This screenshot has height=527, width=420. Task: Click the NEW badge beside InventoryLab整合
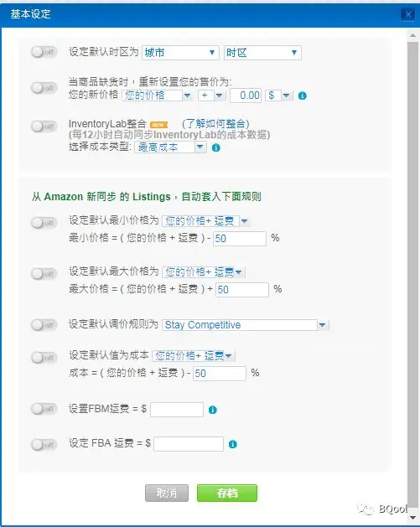(x=158, y=125)
